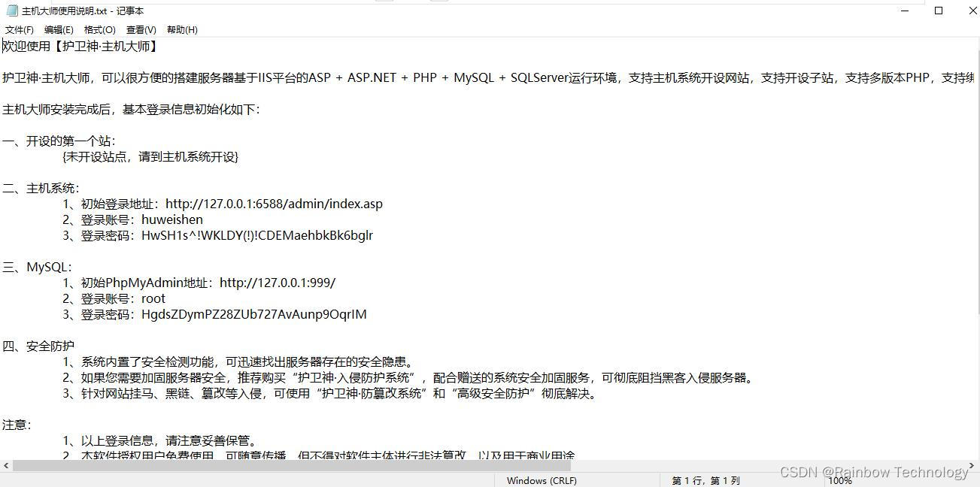Click the line mentioning 护卫神·入侵防护系统
Screen dimensions: 980x487
coord(408,378)
